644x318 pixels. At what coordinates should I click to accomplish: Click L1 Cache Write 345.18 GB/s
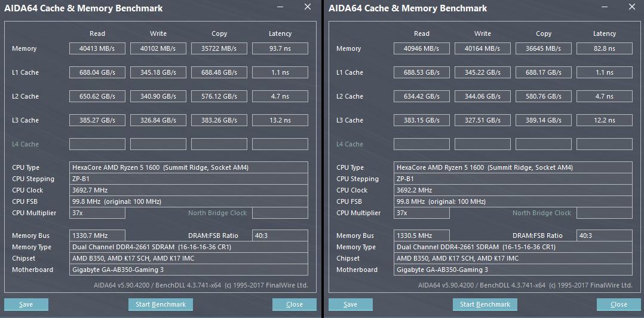pos(158,72)
